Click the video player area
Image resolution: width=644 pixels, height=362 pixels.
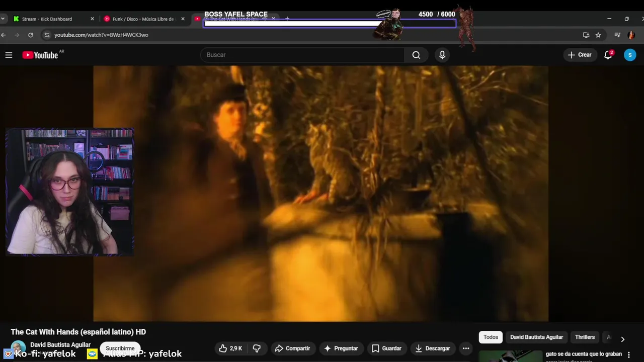point(320,193)
